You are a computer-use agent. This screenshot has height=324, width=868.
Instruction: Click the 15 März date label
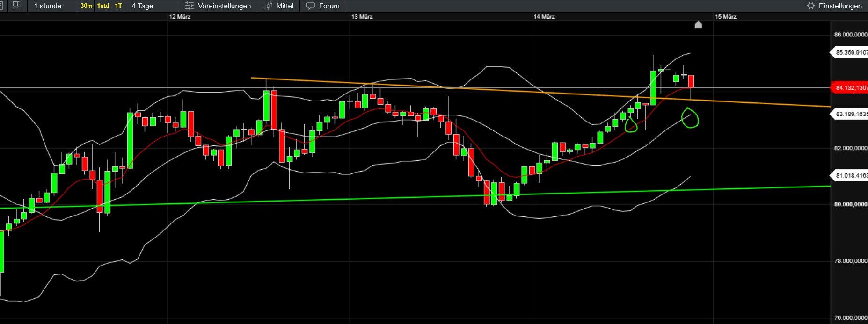pos(726,17)
